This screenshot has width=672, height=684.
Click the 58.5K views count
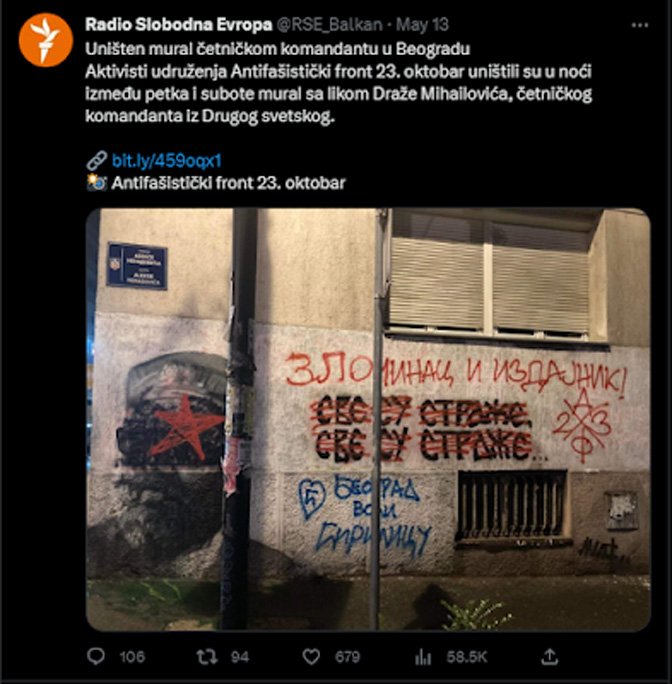pos(466,657)
